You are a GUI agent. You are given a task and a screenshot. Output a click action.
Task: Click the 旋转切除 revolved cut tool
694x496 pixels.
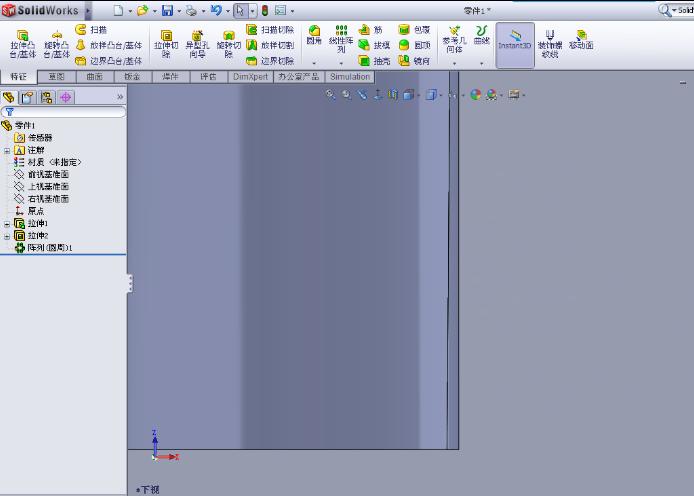point(228,44)
